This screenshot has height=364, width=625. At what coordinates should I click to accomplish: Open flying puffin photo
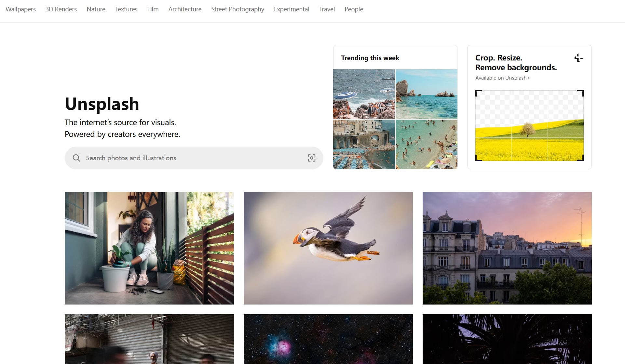328,248
